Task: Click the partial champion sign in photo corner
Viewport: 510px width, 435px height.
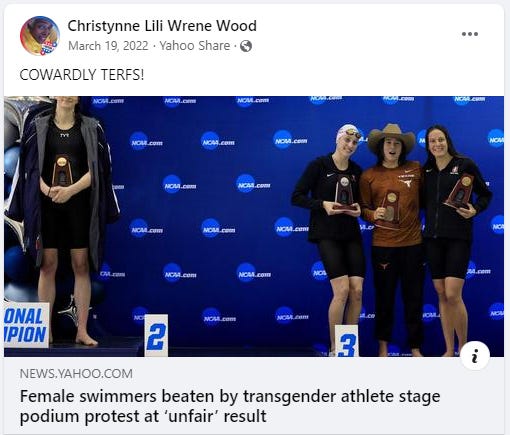Action: 26,325
